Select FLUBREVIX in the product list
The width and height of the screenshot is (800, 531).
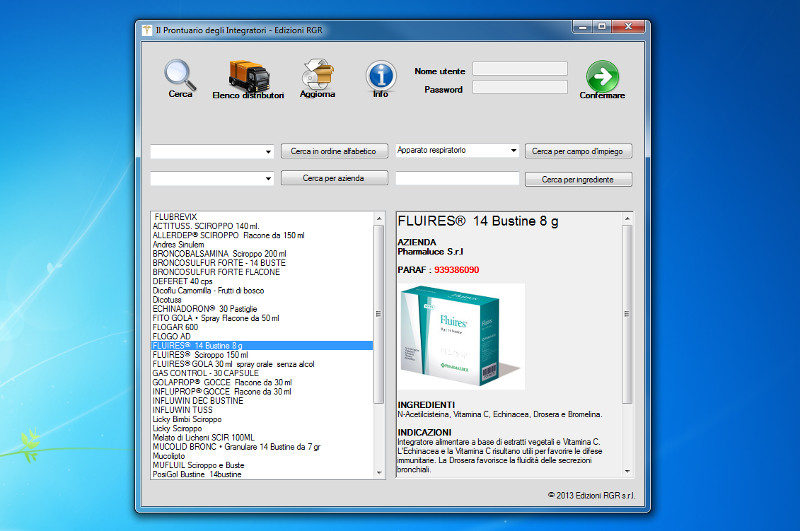(262, 217)
